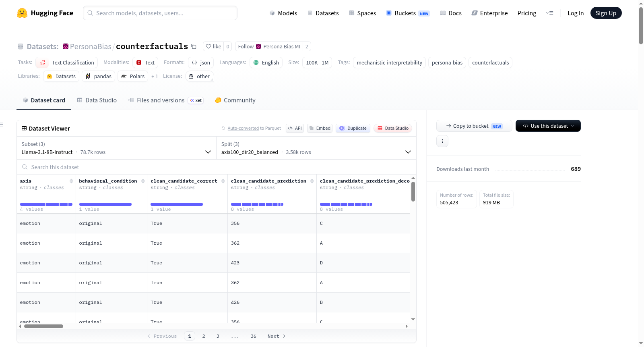Viewport: 644px width, 347px height.
Task: Go to Next page of rows
Action: pos(277,336)
